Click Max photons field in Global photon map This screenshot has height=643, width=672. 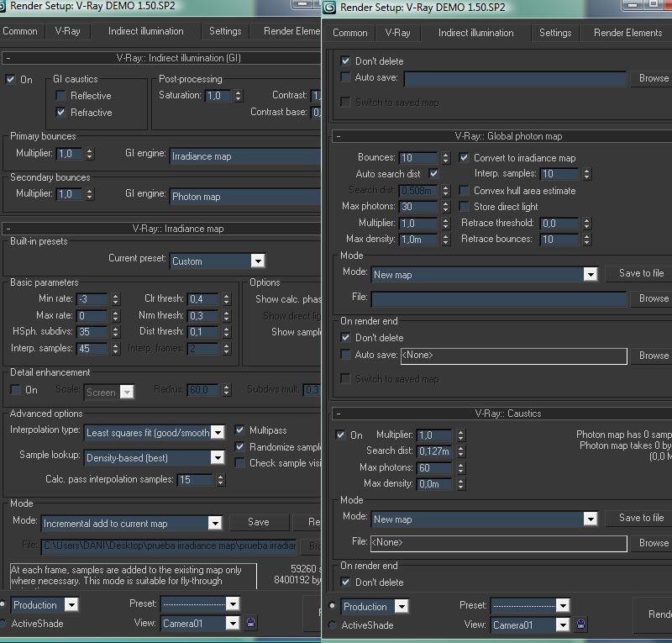click(x=417, y=207)
